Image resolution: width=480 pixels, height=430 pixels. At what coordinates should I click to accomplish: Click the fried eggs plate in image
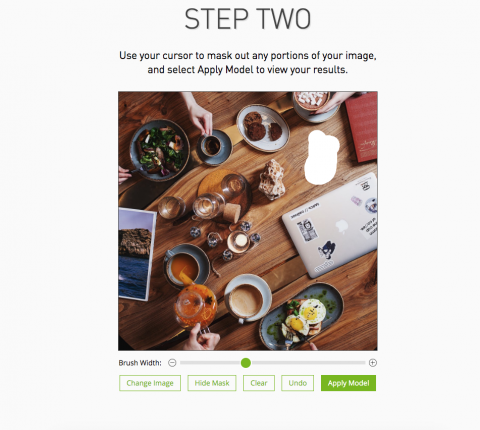302,317
